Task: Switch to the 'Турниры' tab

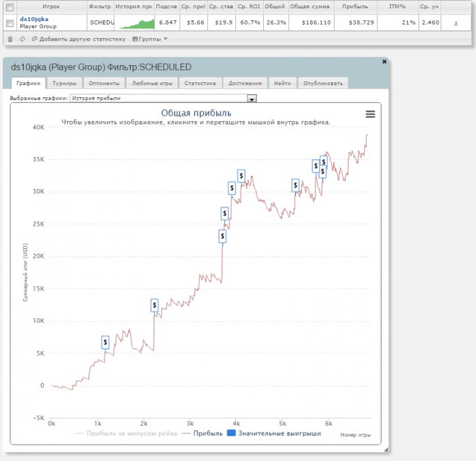Action: (64, 83)
